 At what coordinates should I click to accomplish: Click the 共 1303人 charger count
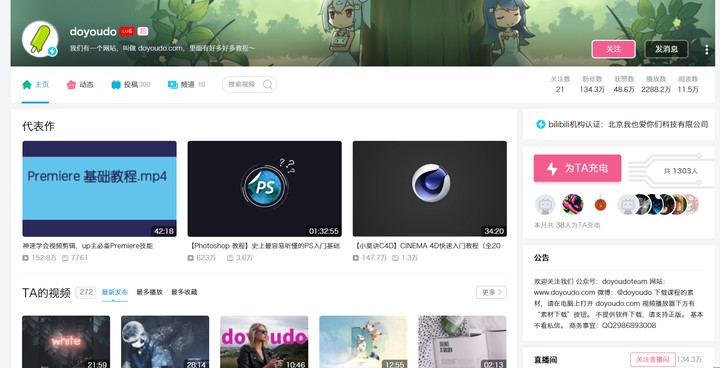[x=681, y=171]
